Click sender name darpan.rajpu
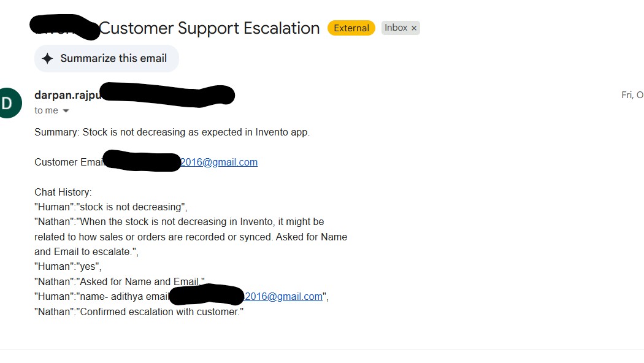644x363 pixels. [x=67, y=95]
